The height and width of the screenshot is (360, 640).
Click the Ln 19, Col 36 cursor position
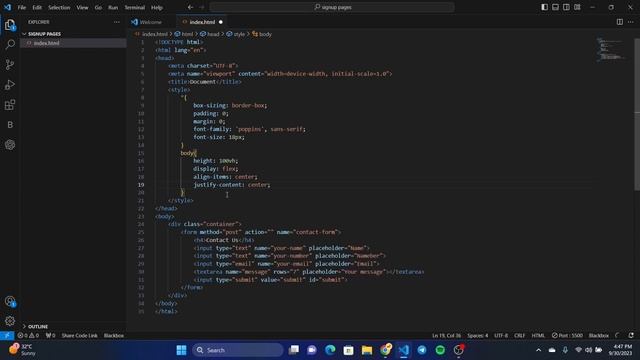(447, 336)
